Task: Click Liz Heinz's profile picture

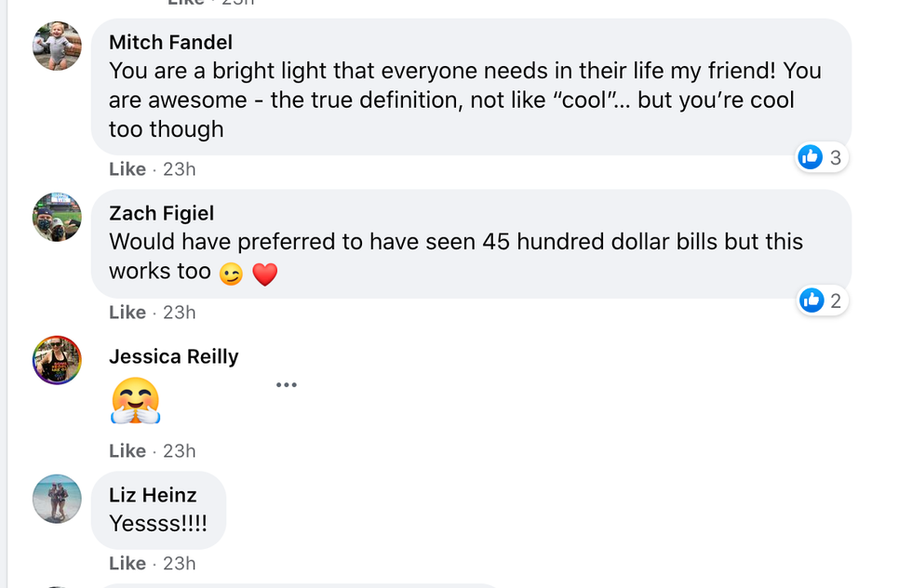Action: pyautogui.click(x=57, y=499)
